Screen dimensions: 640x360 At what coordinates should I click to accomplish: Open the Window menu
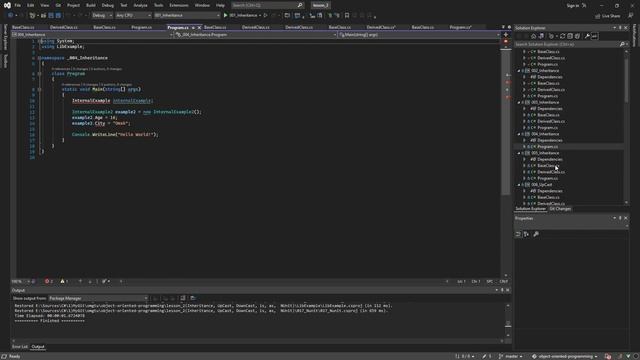202,5
